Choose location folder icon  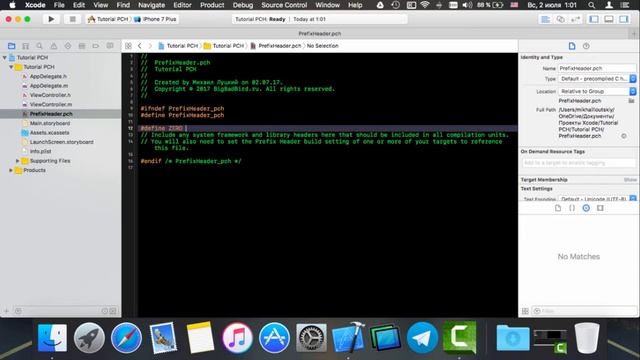point(631,100)
